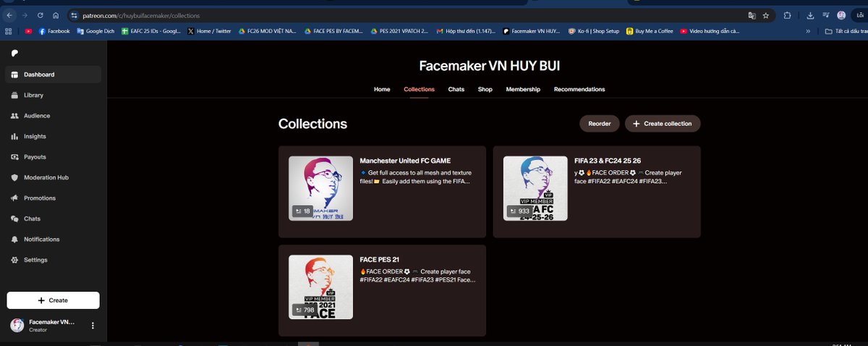Viewport: 868px width, 346px height.
Task: Click the browser profile avatar
Action: 841,15
